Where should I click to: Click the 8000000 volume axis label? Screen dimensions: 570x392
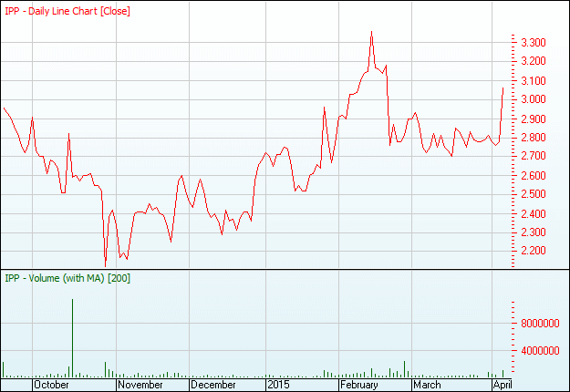542,323
